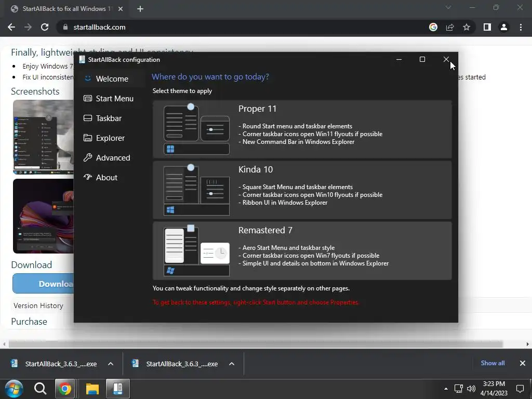Click the Google icon in address bar
The width and height of the screenshot is (532, 399).
pyautogui.click(x=433, y=27)
